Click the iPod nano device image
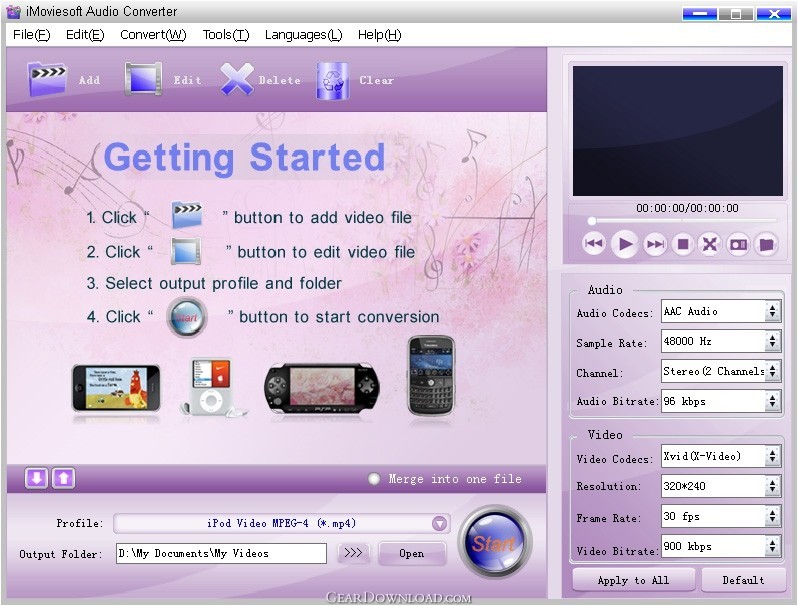The width and height of the screenshot is (798, 606). [213, 388]
